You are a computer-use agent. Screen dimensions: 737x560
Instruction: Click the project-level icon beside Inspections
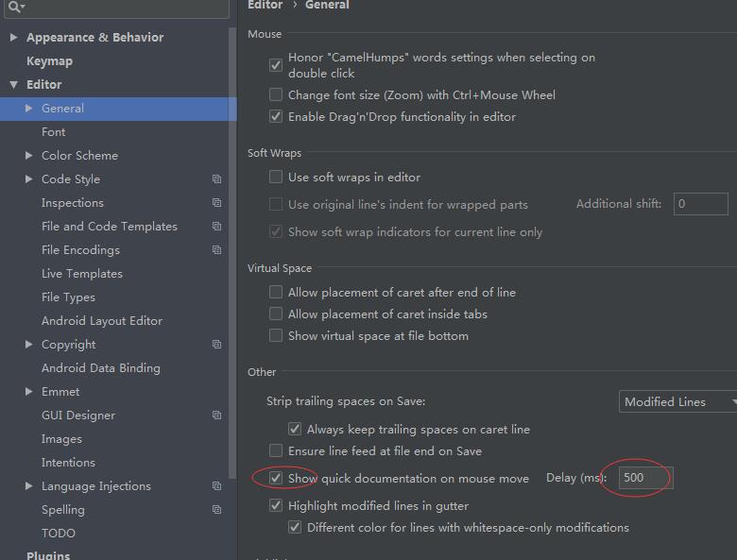point(216,203)
